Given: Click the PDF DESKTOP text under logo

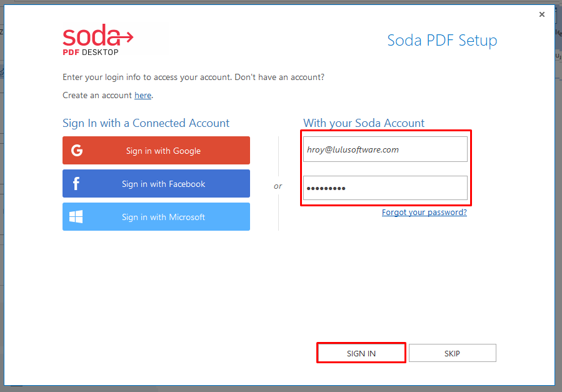Looking at the screenshot, I should 91,53.
